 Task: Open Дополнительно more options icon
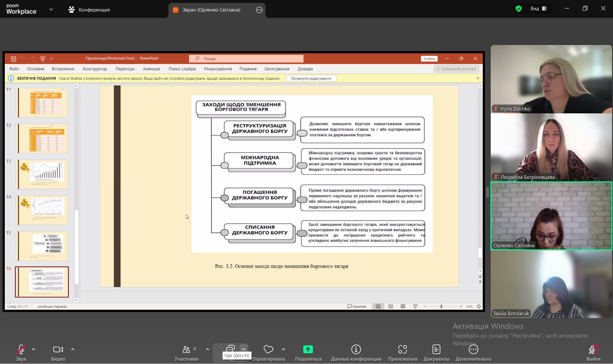[473, 350]
